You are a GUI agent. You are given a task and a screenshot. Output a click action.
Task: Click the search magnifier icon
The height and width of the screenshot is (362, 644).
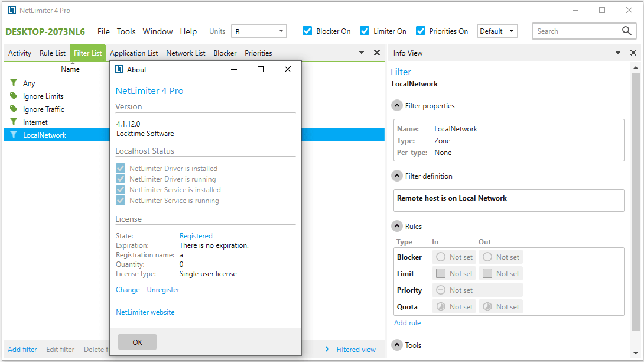click(x=626, y=31)
